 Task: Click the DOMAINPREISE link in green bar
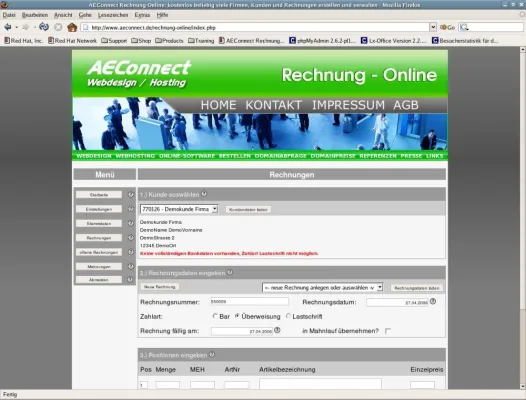point(333,156)
